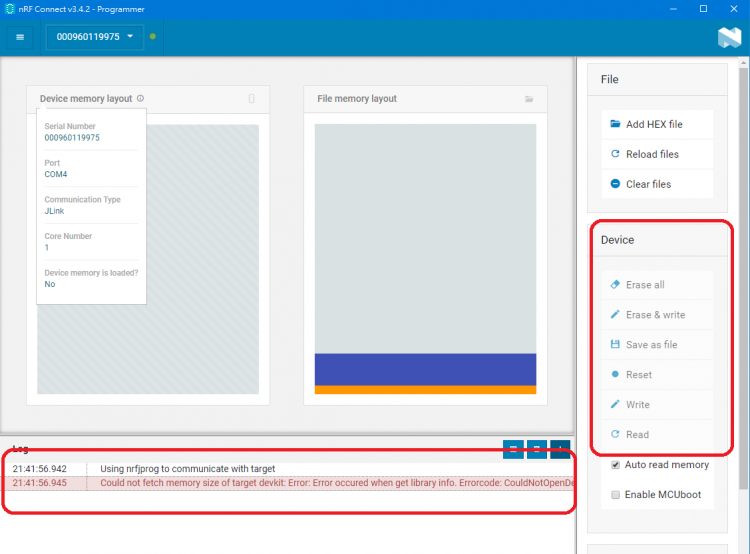This screenshot has height=554, width=750.
Task: Click the Nordic Semiconductor logo
Action: [728, 37]
